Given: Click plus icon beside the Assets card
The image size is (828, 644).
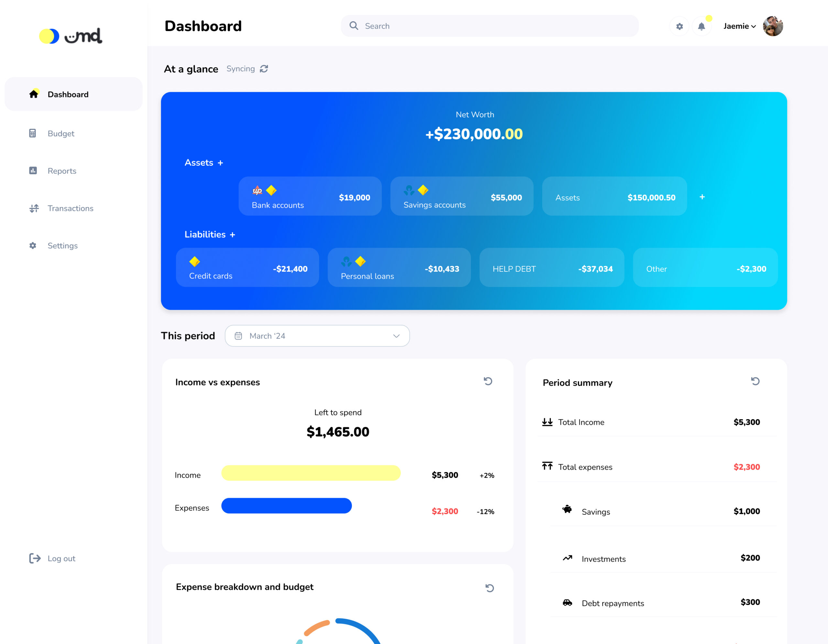Looking at the screenshot, I should [702, 197].
